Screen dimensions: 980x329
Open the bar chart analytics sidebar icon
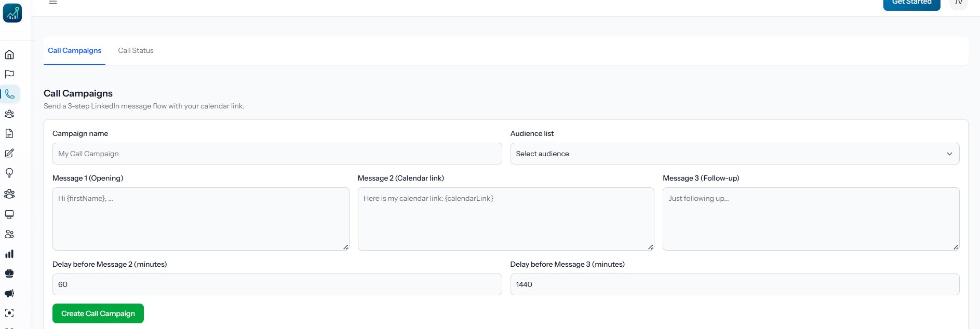[9, 254]
